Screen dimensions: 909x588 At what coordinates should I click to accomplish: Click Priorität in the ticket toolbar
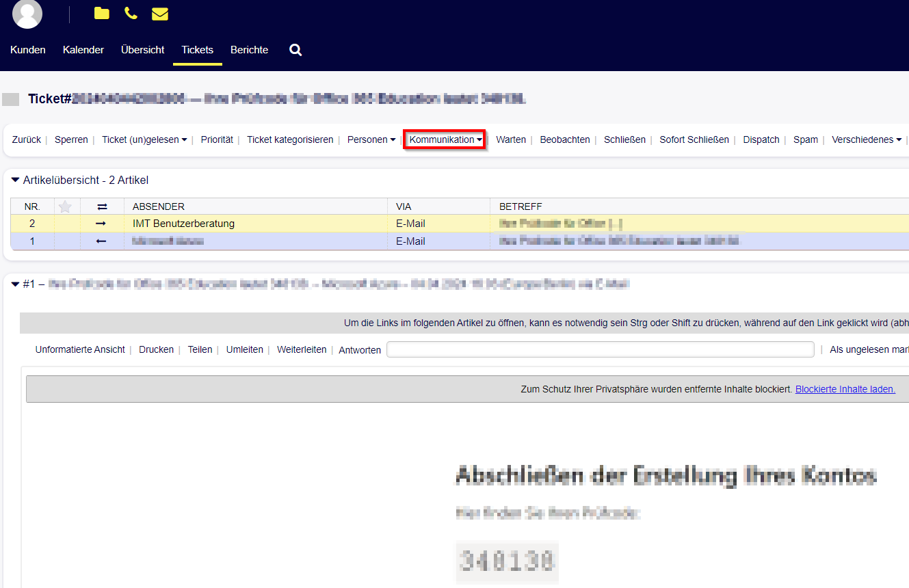[x=217, y=139]
